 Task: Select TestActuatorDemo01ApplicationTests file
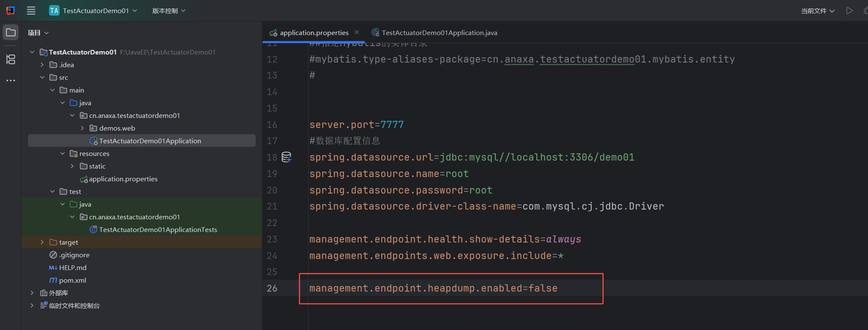point(142,229)
